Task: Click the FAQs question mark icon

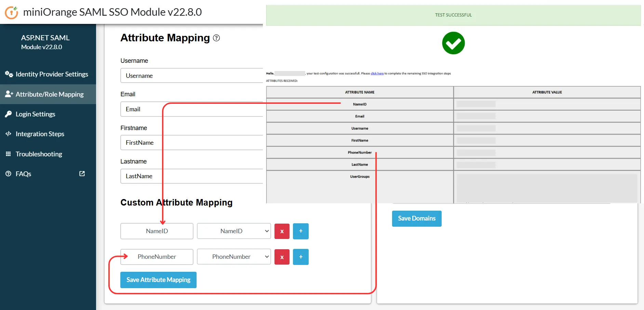Action: pyautogui.click(x=8, y=174)
